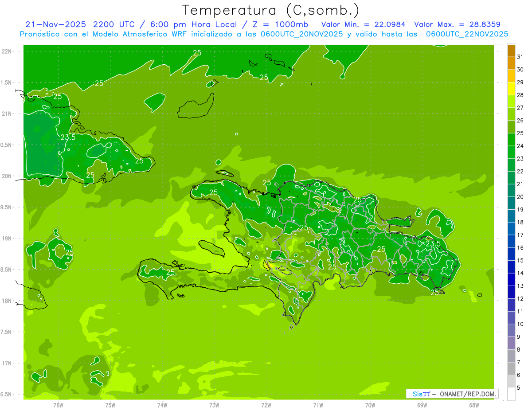This screenshot has width=532, height=411.
Task: Click the "72W" longitude axis label
Action: (x=266, y=405)
